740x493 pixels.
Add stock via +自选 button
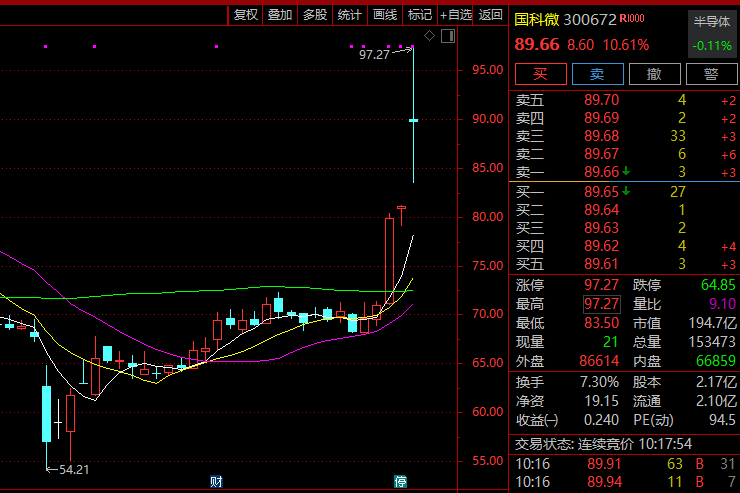455,14
